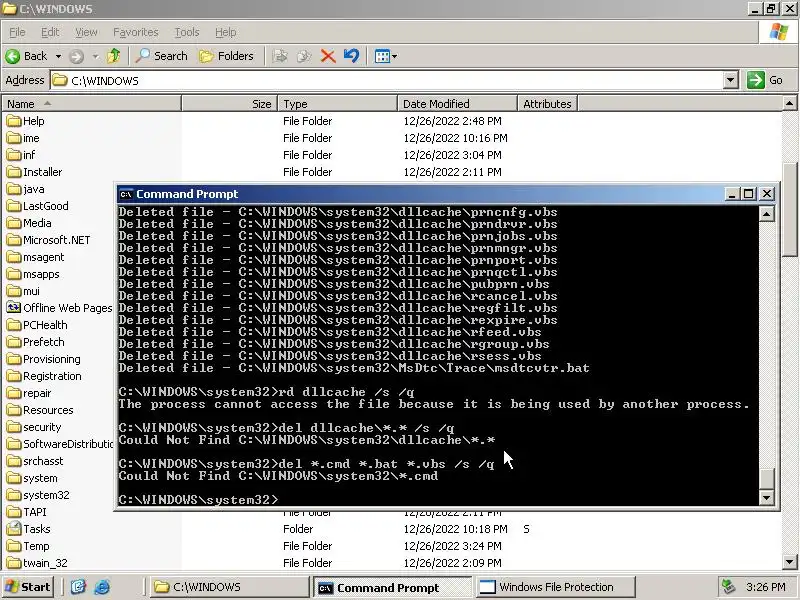Image resolution: width=800 pixels, height=600 pixels.
Task: Select the repair folder
Action: pos(29,393)
